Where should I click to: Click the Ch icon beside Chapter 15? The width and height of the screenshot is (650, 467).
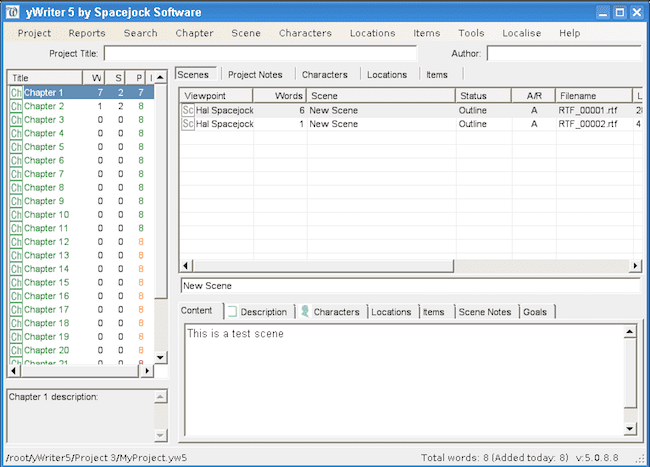click(x=16, y=283)
